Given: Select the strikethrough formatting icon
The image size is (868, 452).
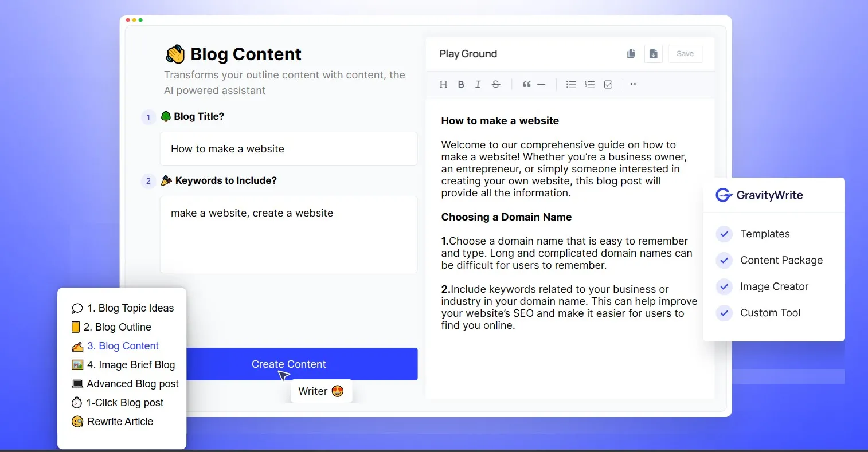Looking at the screenshot, I should [496, 84].
